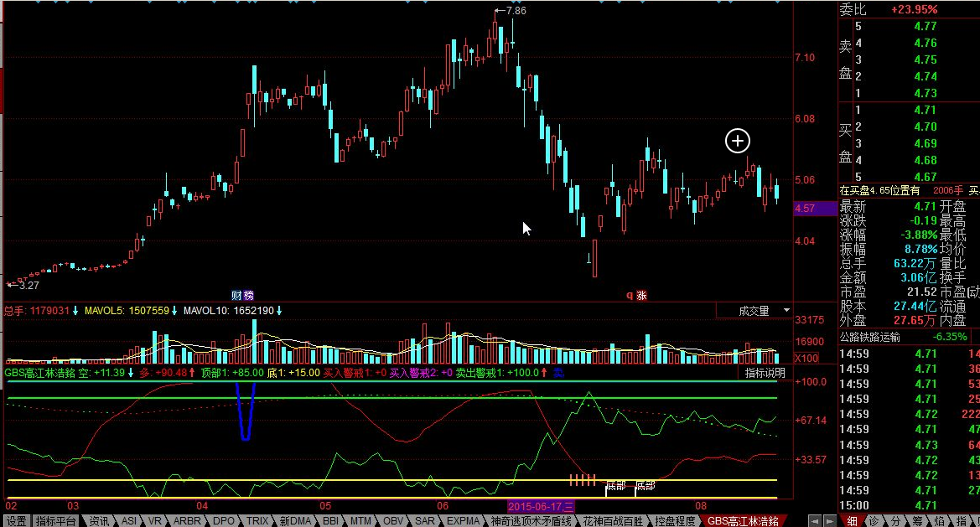Viewport: 980px width, 527px height.
Task: Click the 7.10 price axis label
Action: pyautogui.click(x=805, y=58)
